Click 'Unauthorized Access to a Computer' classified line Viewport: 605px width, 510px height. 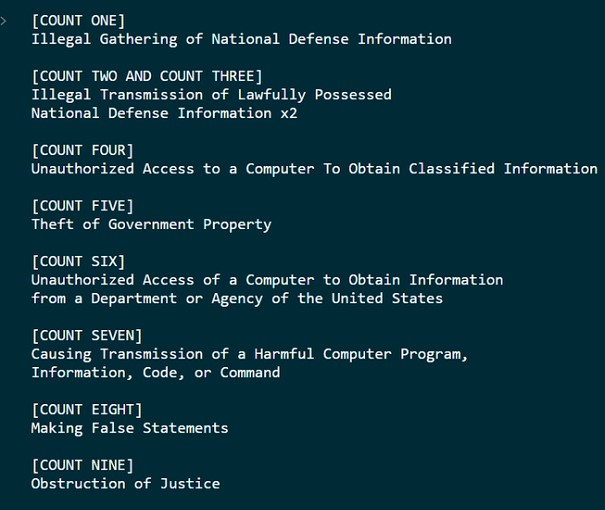tap(314, 169)
